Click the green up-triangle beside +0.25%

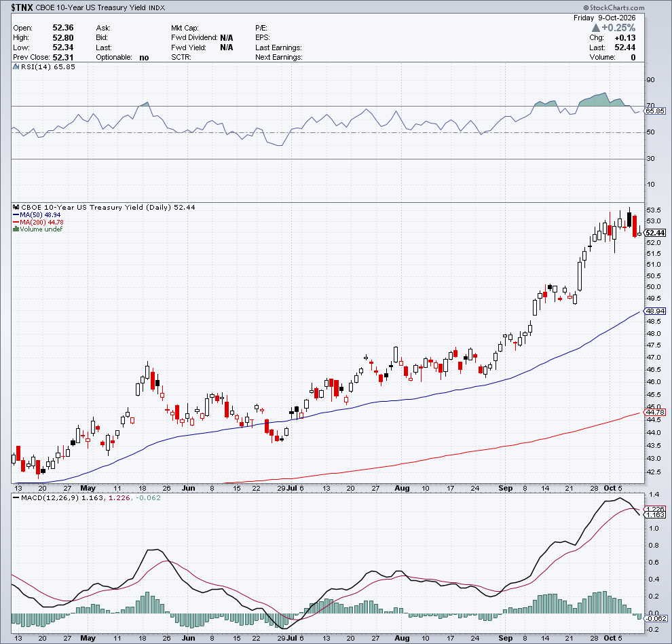pos(596,28)
